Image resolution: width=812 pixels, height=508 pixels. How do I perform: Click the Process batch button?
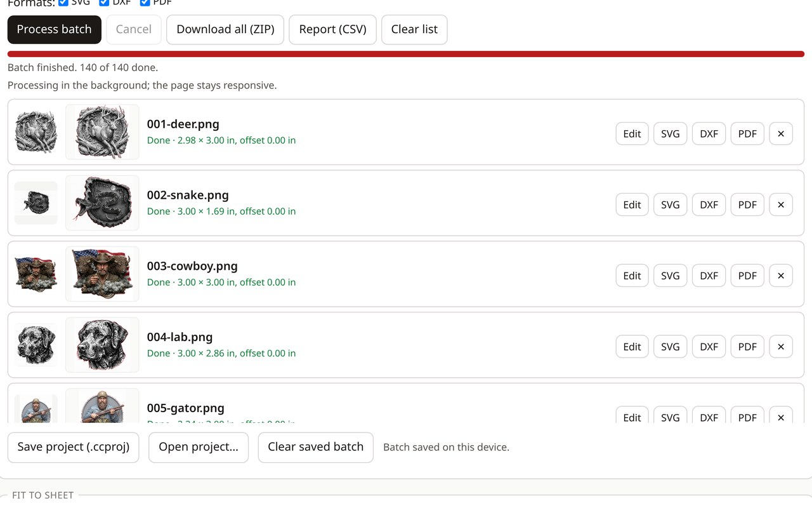point(55,29)
